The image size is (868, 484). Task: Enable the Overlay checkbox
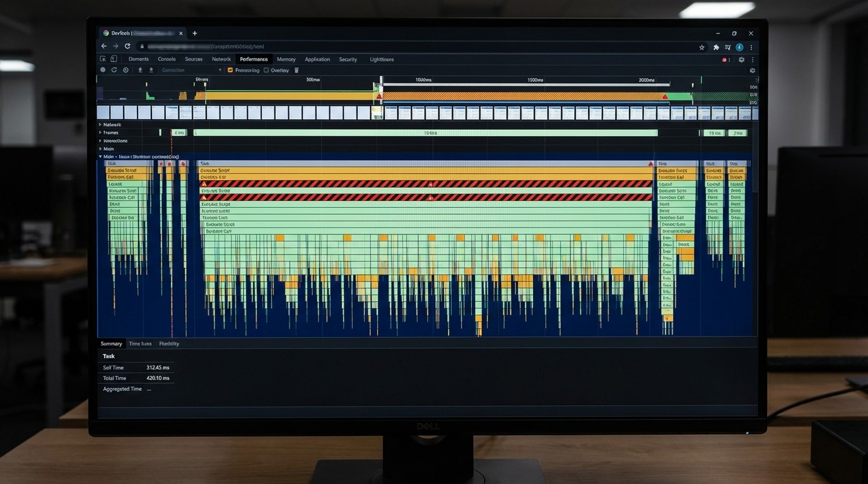(266, 70)
